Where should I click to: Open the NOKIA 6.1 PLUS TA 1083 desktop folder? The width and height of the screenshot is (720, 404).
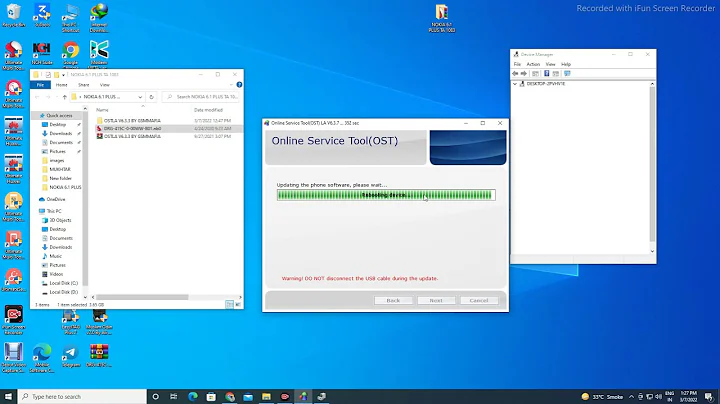coord(442,18)
